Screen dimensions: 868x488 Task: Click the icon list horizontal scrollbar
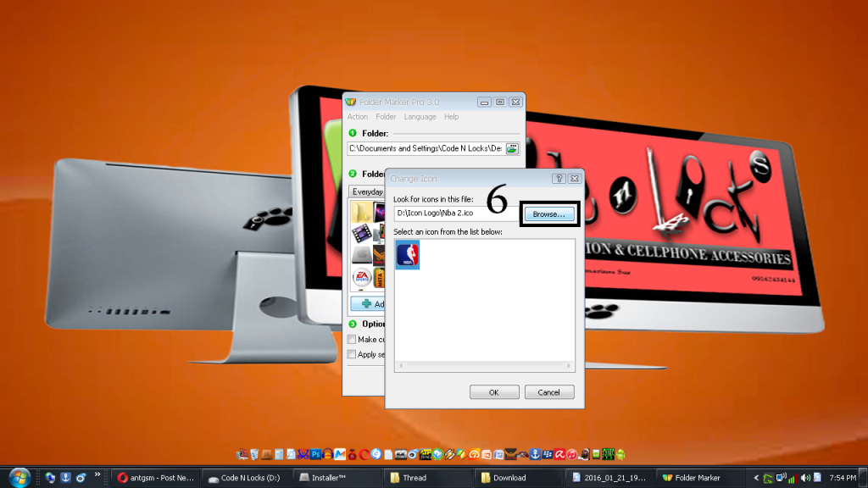[483, 366]
